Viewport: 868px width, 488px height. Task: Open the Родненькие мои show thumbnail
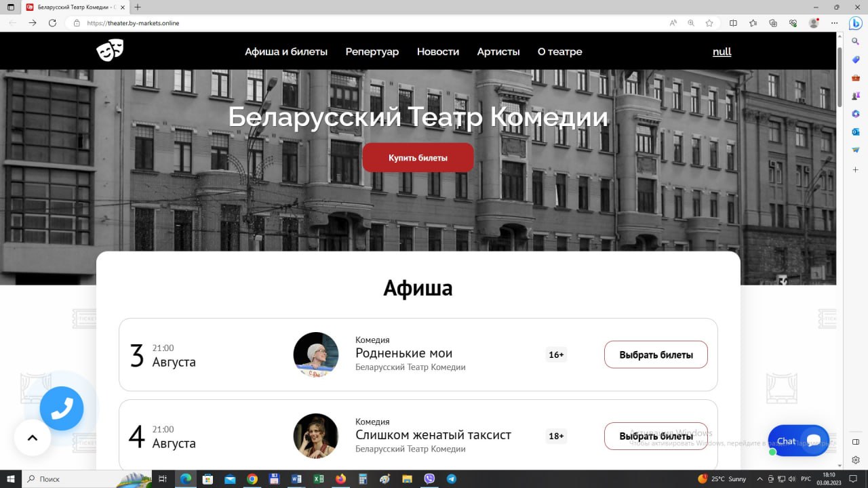[316, 354]
